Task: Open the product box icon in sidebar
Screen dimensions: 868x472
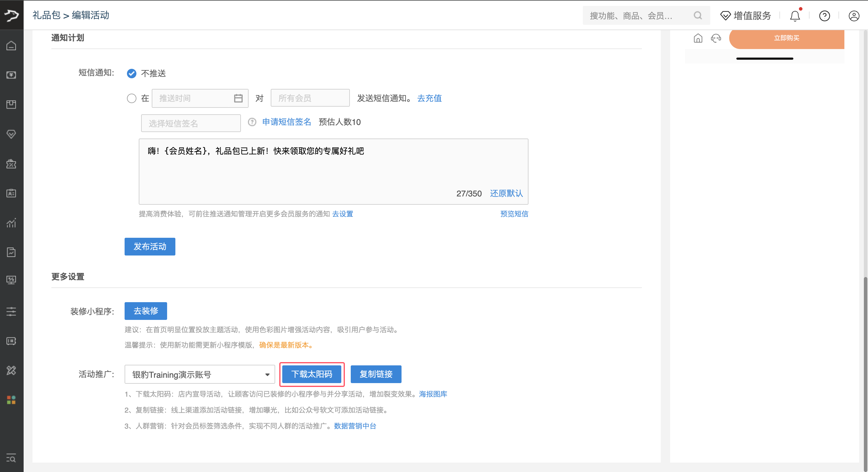Action: coord(12,105)
